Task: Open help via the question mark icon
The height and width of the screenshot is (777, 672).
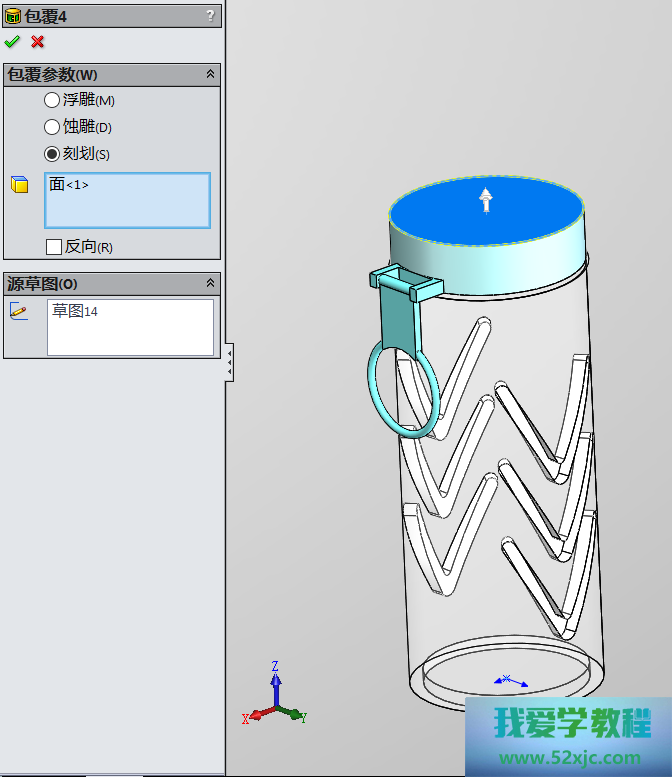Action: 209,15
